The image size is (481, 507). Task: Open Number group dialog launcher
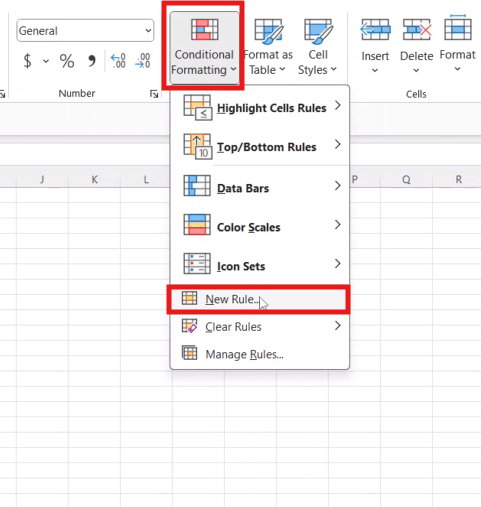coord(154,94)
